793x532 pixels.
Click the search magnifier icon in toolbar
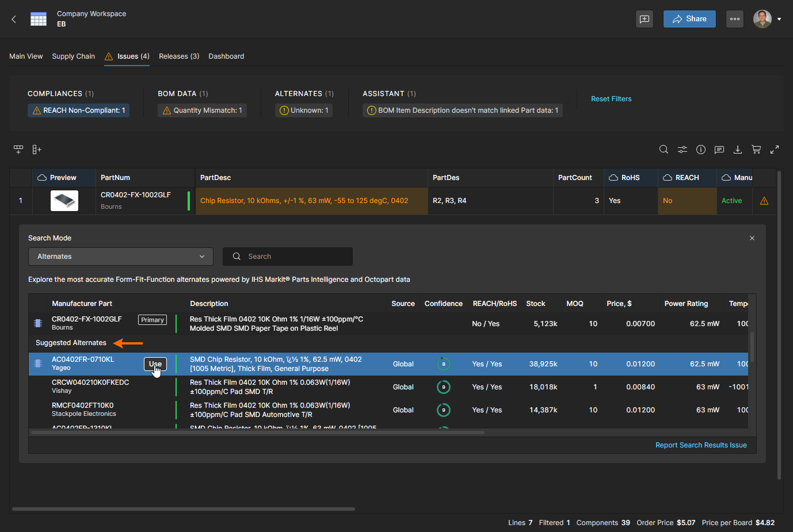[664, 150]
